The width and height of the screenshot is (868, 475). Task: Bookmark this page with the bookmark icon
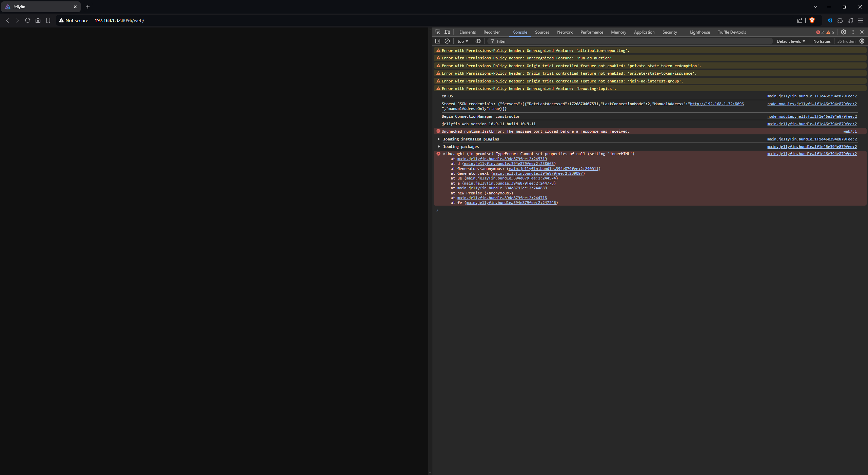[48, 20]
